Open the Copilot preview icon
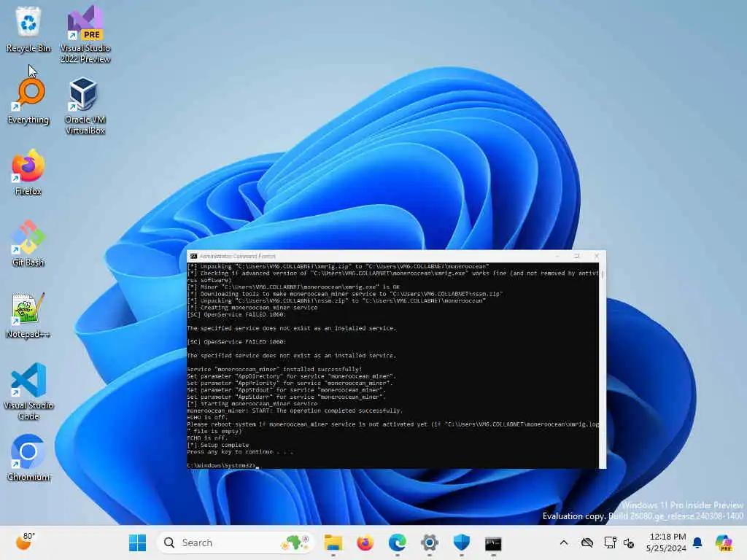Image resolution: width=747 pixels, height=560 pixels. pos(724,542)
